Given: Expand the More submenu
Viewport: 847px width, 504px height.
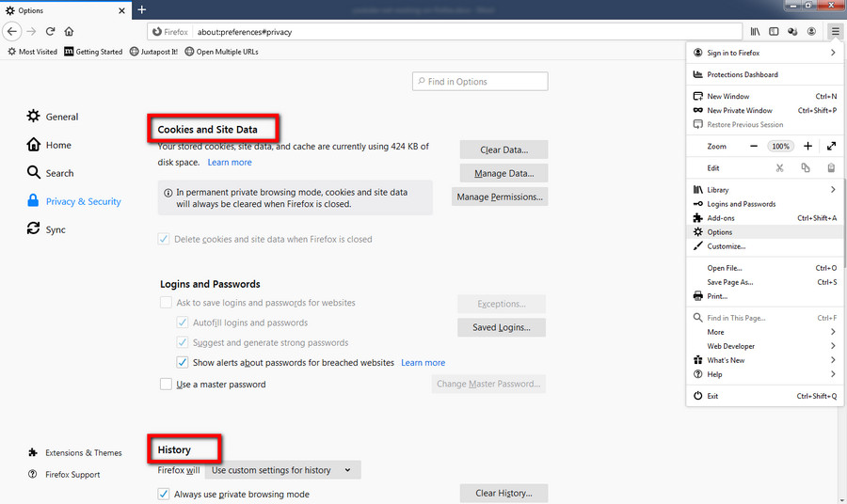Looking at the screenshot, I should tap(765, 332).
